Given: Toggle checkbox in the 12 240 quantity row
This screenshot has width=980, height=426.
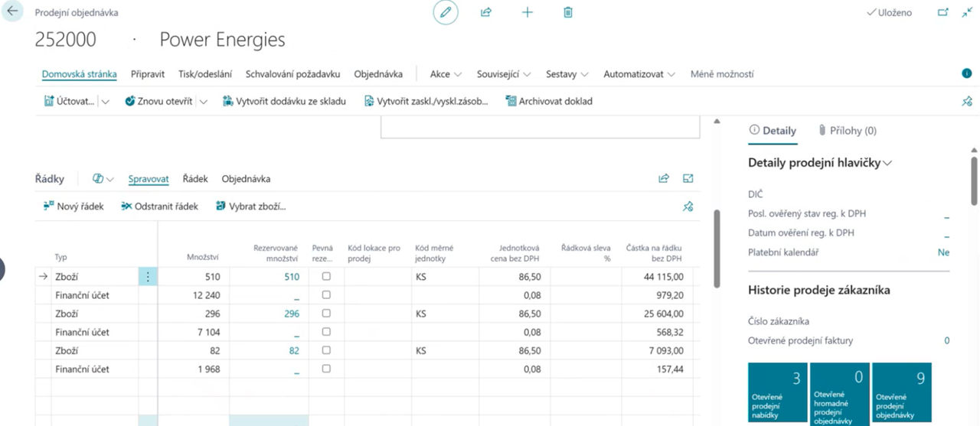Looking at the screenshot, I should click(326, 295).
